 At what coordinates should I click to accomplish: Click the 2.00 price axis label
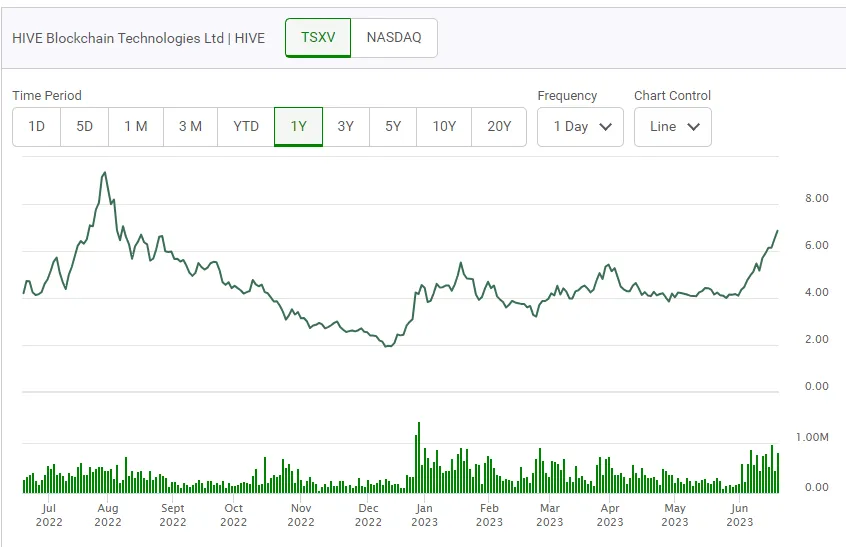coord(817,339)
